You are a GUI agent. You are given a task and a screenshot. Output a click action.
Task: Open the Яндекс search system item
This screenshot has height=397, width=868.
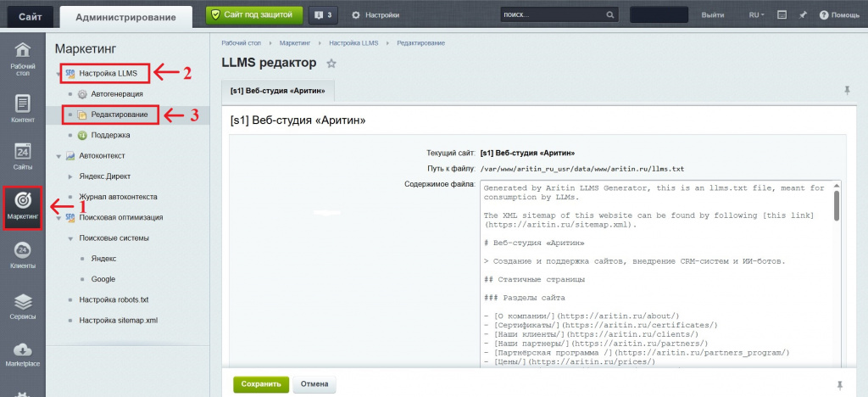(x=103, y=259)
